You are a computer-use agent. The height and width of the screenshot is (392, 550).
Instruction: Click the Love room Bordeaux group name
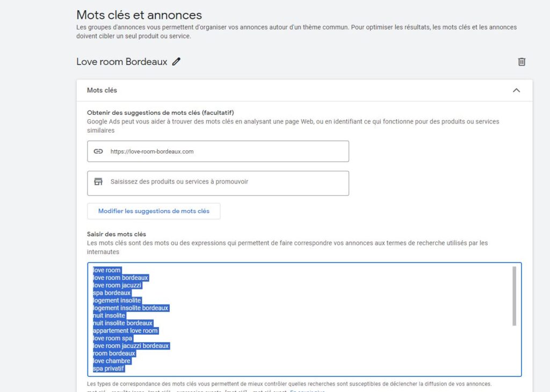tap(122, 62)
